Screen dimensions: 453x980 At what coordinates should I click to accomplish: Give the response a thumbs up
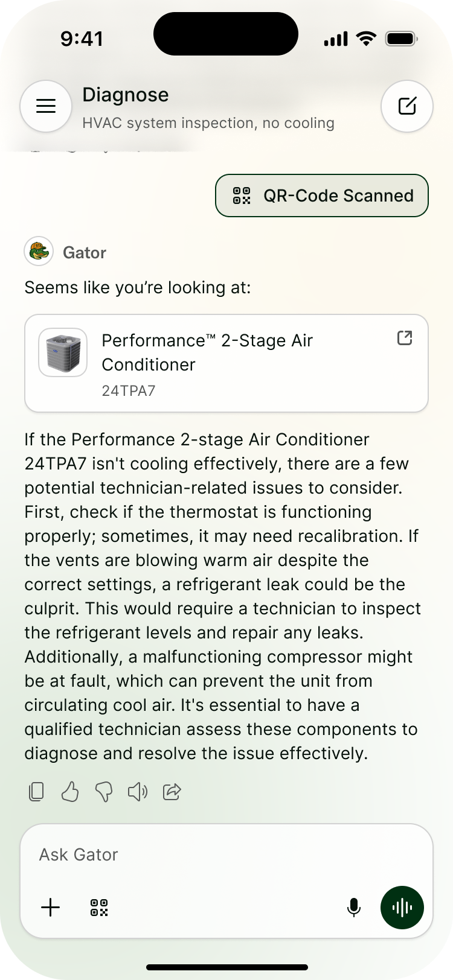[x=70, y=791]
